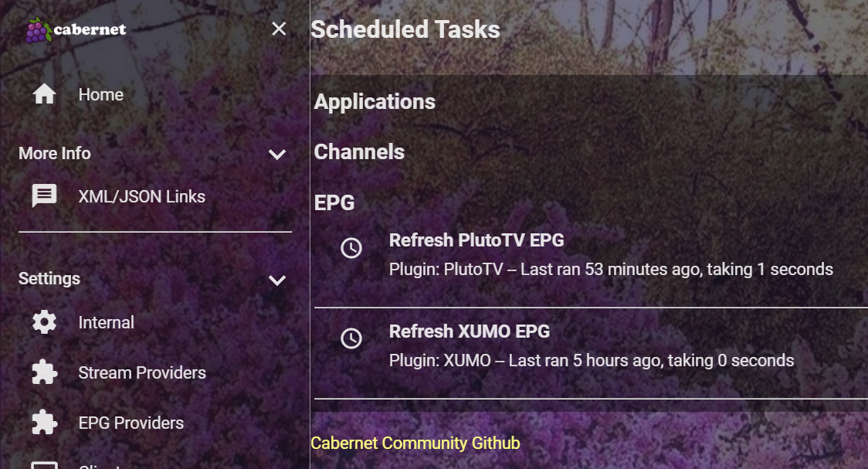Screen dimensions: 868x469
Task: Open the Refresh PlutoTV EPG task
Action: [x=476, y=240]
